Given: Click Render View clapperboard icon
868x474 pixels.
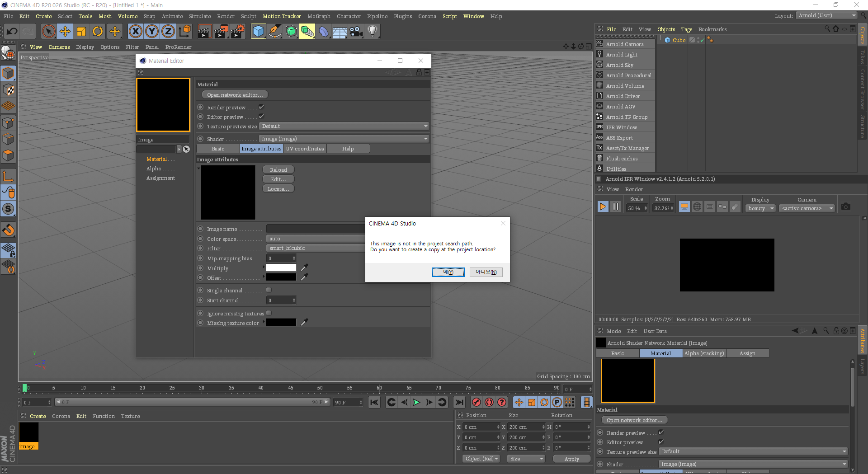Looking at the screenshot, I should tap(204, 31).
